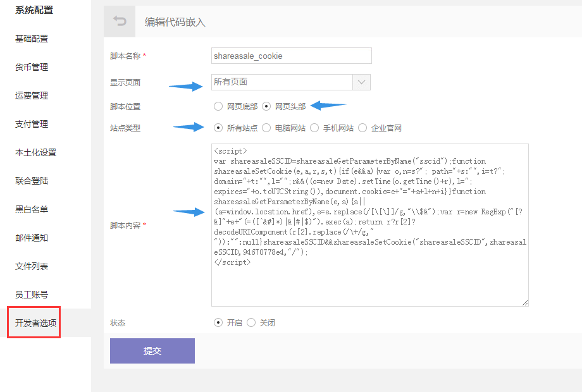Viewport: 582px width, 392px height.
Task: Click the 状态 field label
Action: (118, 323)
